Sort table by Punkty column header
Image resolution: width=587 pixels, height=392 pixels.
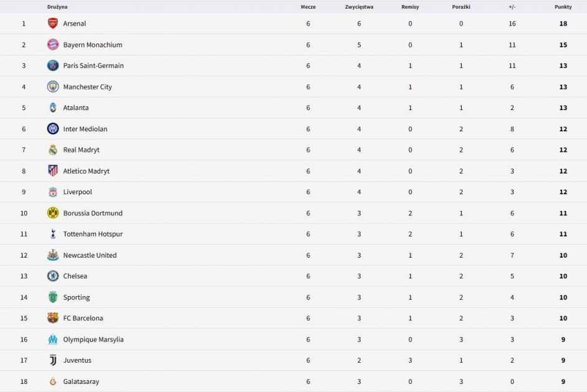coord(563,7)
